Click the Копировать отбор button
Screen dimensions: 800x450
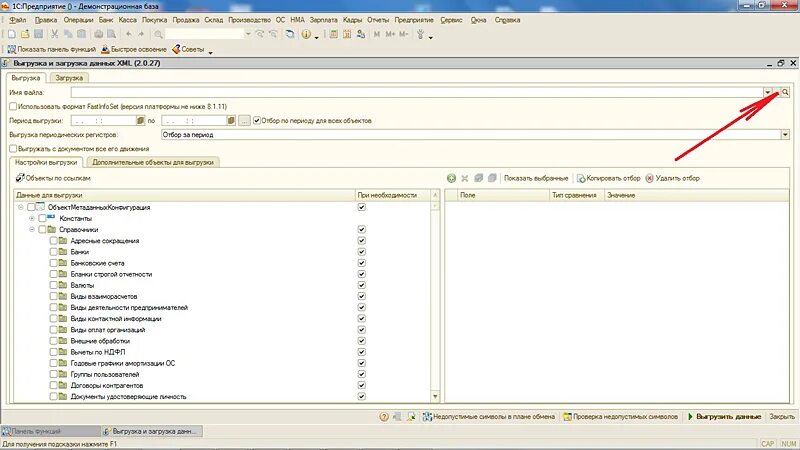[x=608, y=178]
